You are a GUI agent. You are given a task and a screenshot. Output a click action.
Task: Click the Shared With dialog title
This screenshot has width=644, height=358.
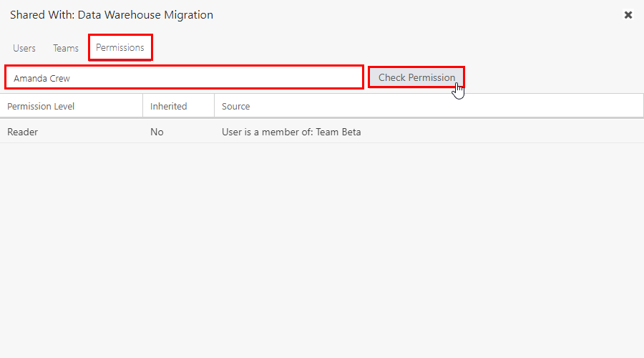point(112,15)
